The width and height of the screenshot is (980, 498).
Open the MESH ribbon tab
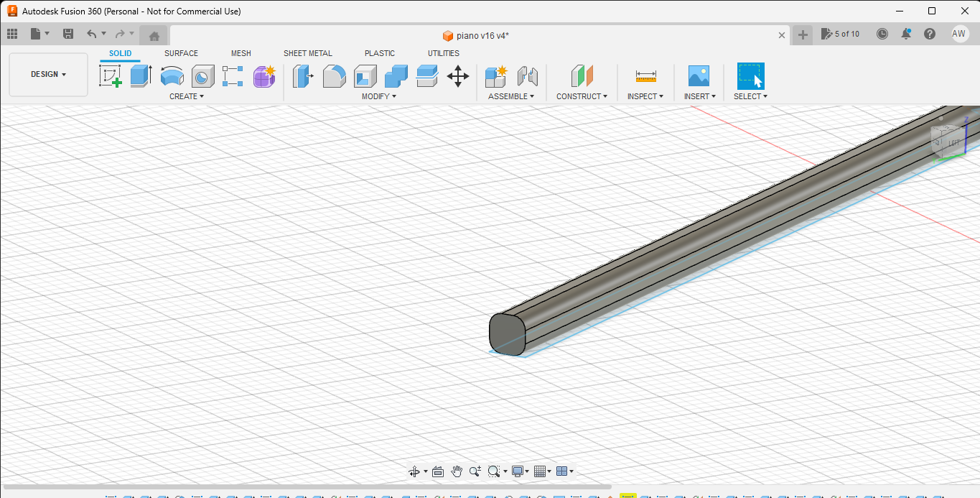pos(241,52)
